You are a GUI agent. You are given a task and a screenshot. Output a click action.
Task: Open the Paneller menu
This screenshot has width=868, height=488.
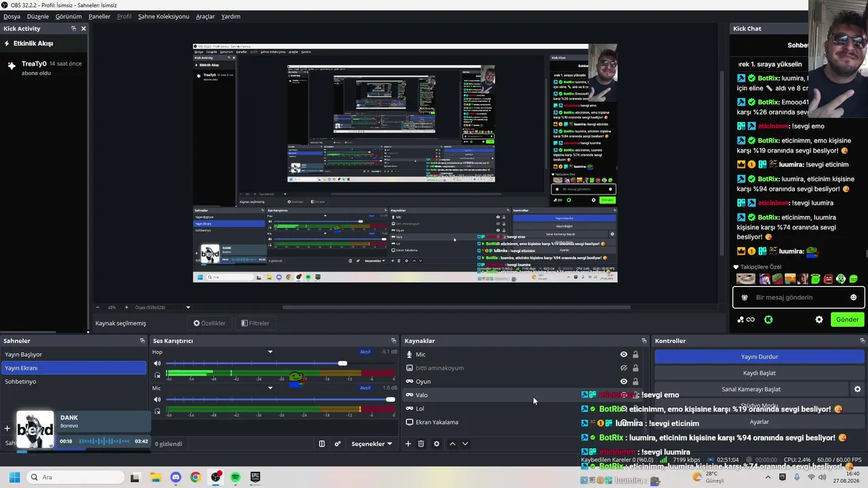(x=99, y=16)
